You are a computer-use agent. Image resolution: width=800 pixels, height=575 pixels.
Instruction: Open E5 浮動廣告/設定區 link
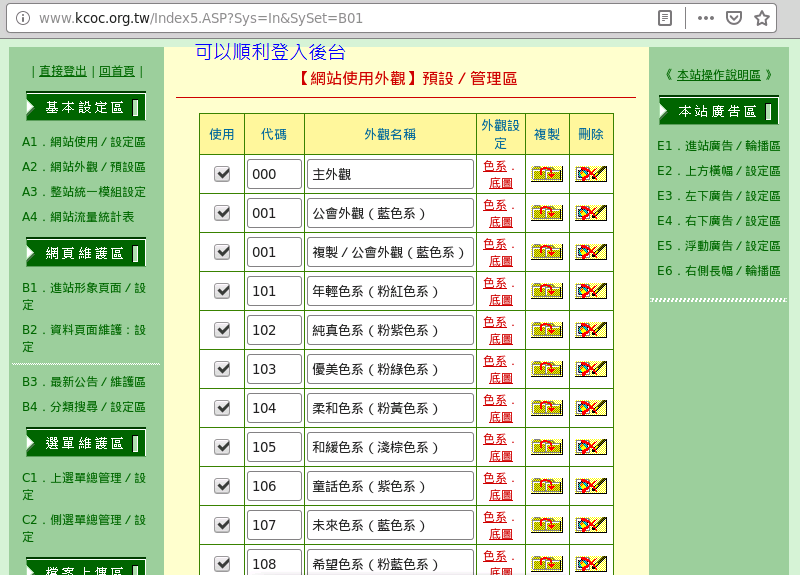(x=718, y=246)
